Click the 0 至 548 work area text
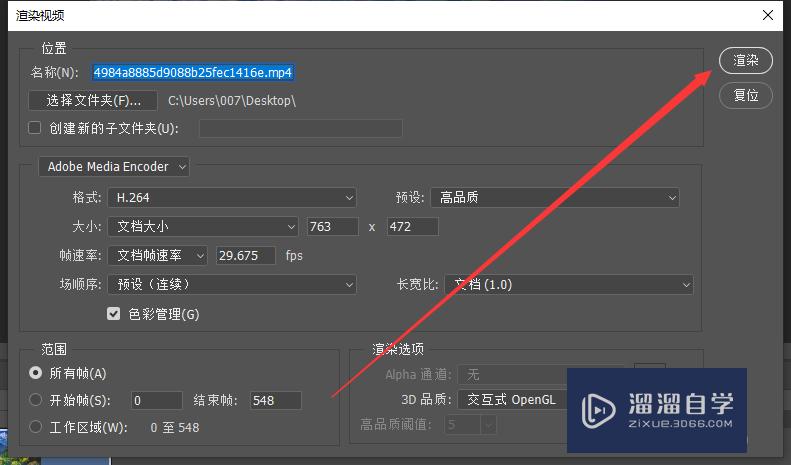Screen dimensions: 791x465 point(175,428)
